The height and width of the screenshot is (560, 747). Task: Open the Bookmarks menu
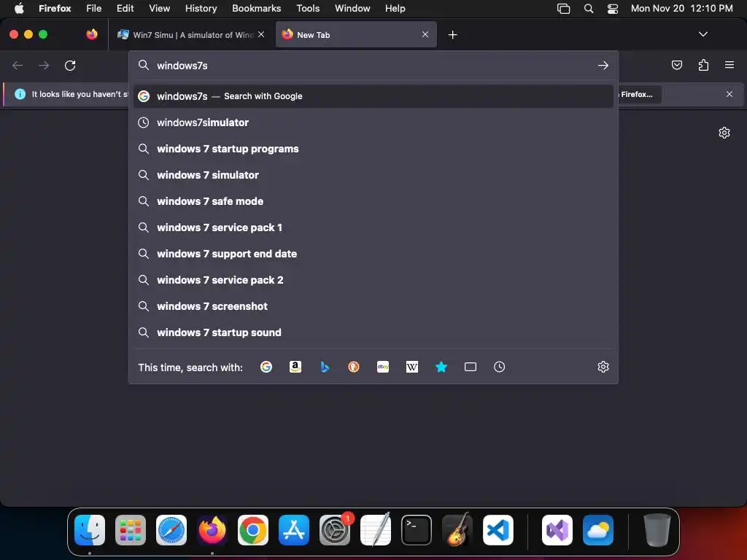256,8
